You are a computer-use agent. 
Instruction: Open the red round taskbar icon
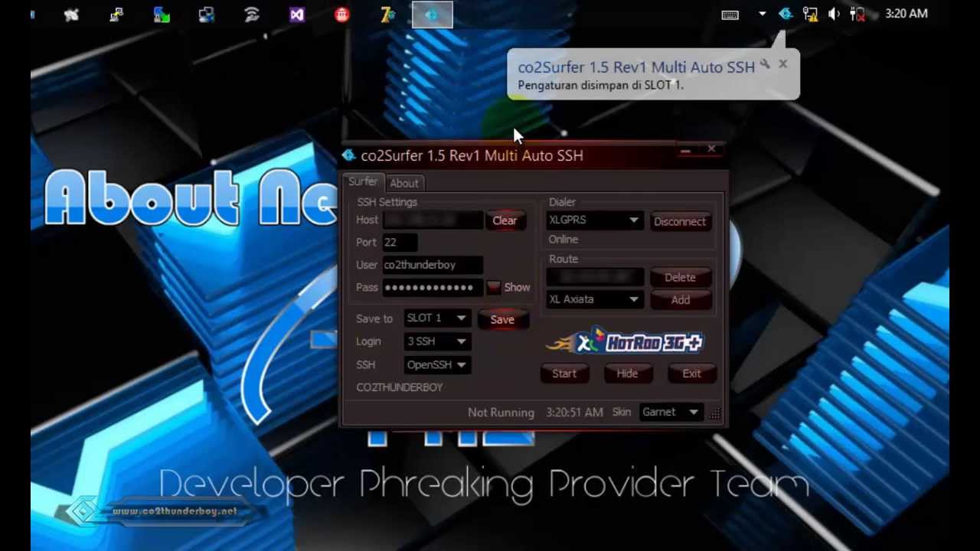point(342,15)
